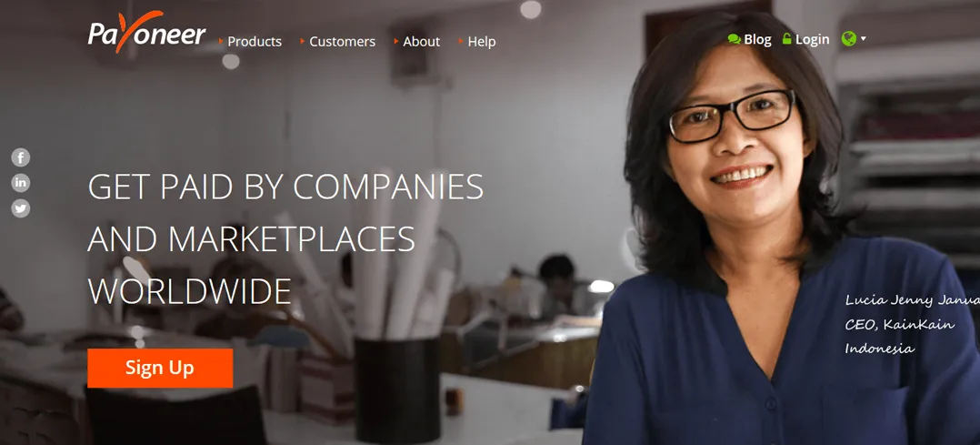Click the Lucia Jenny CEO KainKain caption

click(x=913, y=325)
